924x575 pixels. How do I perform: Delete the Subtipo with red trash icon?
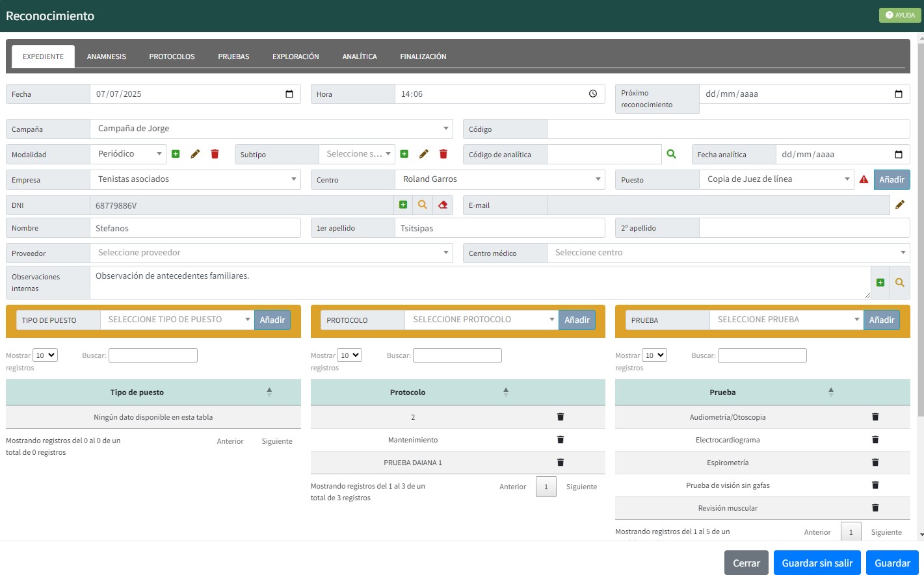coord(443,154)
